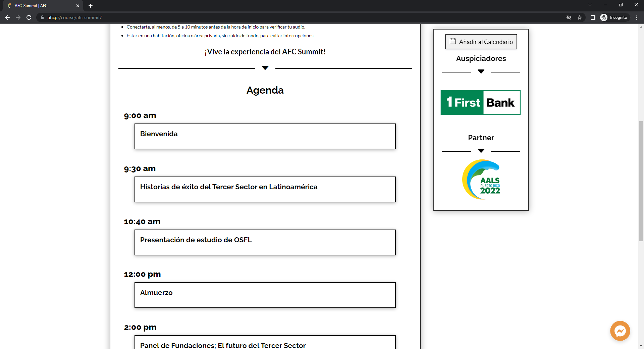Open a new browser tab
Image resolution: width=644 pixels, height=349 pixels.
pos(91,6)
